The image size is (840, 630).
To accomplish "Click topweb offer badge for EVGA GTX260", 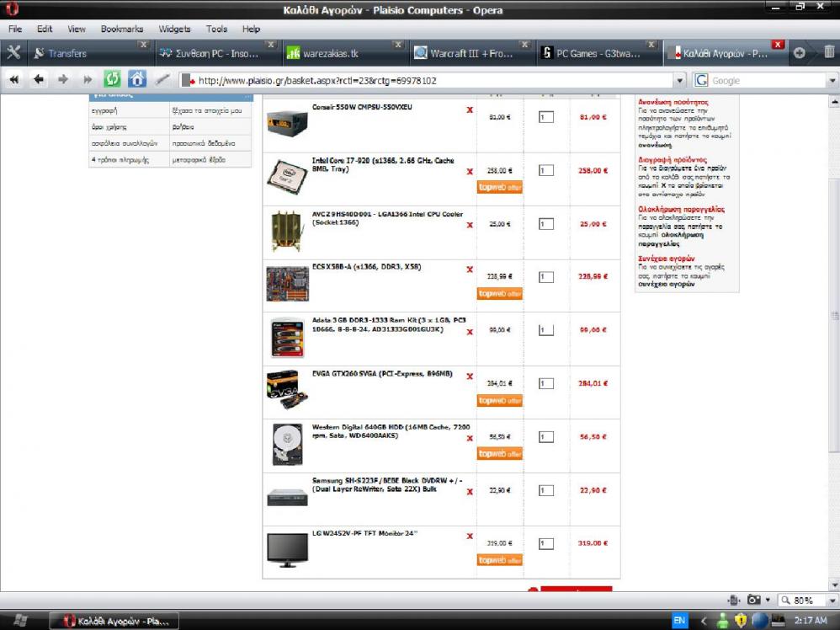I will click(500, 401).
